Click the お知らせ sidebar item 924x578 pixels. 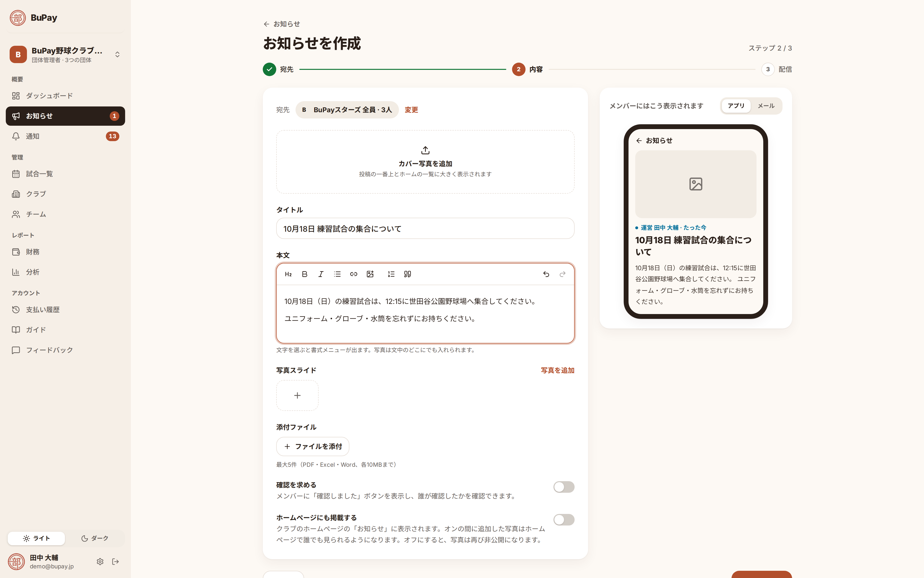[65, 116]
